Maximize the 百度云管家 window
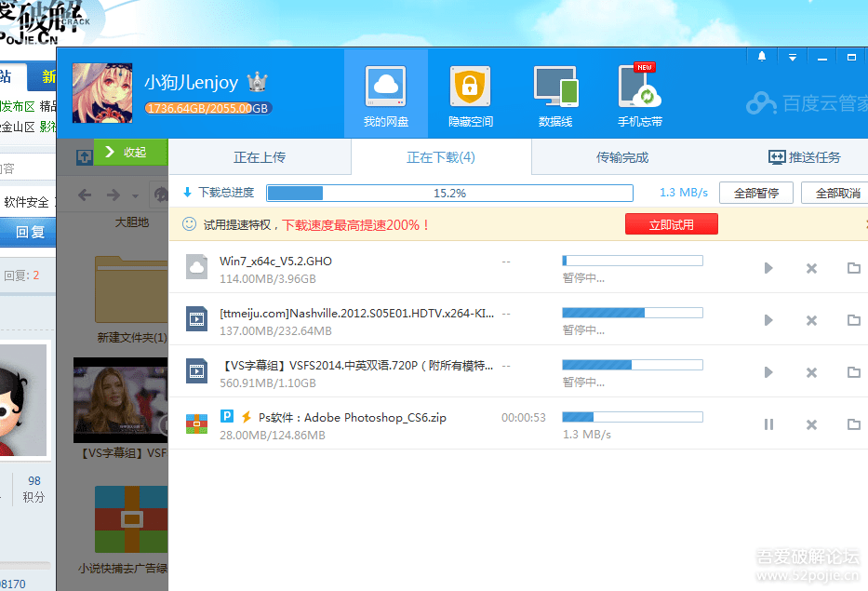Image resolution: width=868 pixels, height=591 pixels. click(x=852, y=57)
